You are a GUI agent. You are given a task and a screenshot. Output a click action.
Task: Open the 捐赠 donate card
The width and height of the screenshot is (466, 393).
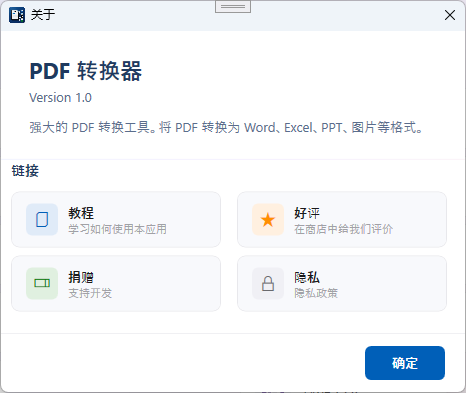click(x=116, y=284)
